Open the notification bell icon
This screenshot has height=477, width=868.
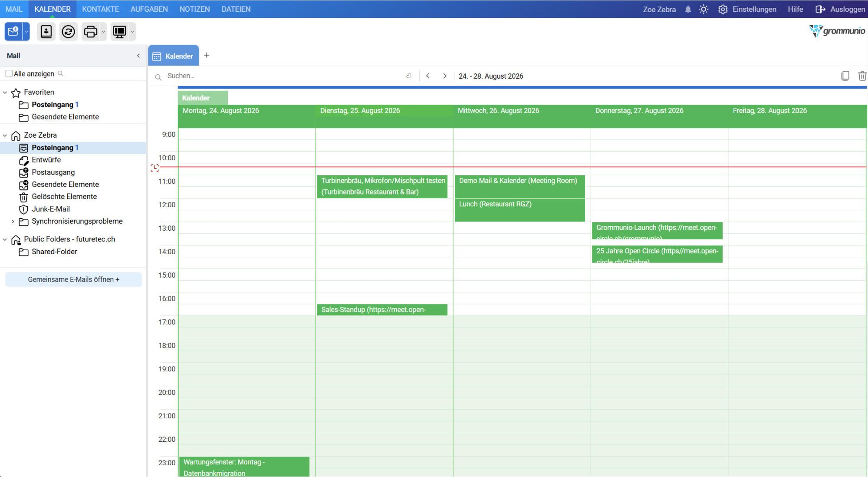688,9
